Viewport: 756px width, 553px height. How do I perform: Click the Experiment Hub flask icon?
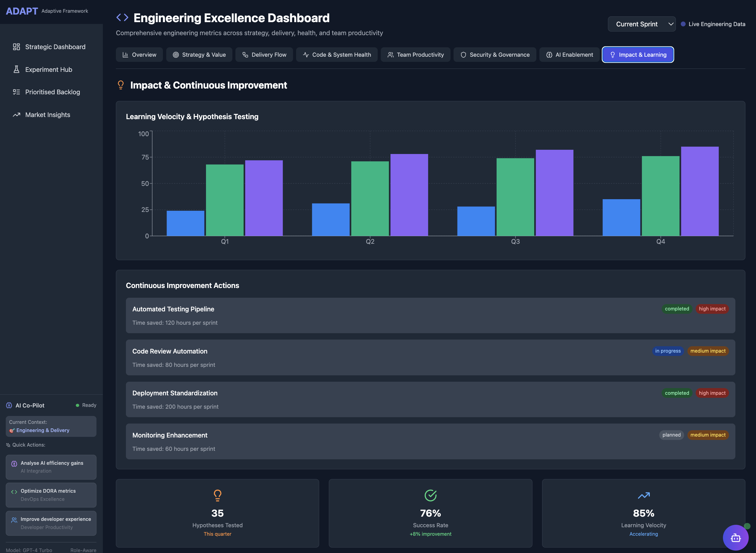[x=16, y=69]
